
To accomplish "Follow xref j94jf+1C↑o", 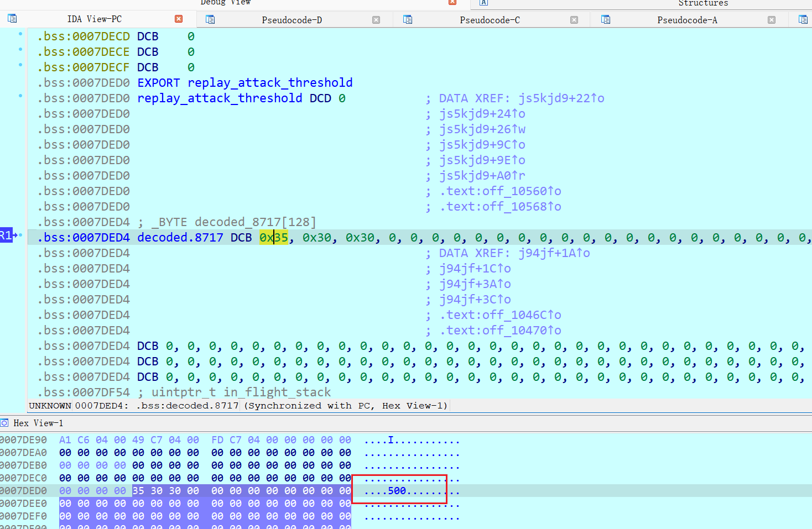I will click(475, 269).
